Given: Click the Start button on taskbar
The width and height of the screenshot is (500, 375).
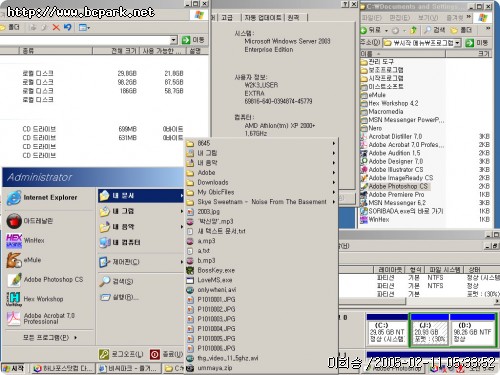Looking at the screenshot, I should click(x=13, y=368).
